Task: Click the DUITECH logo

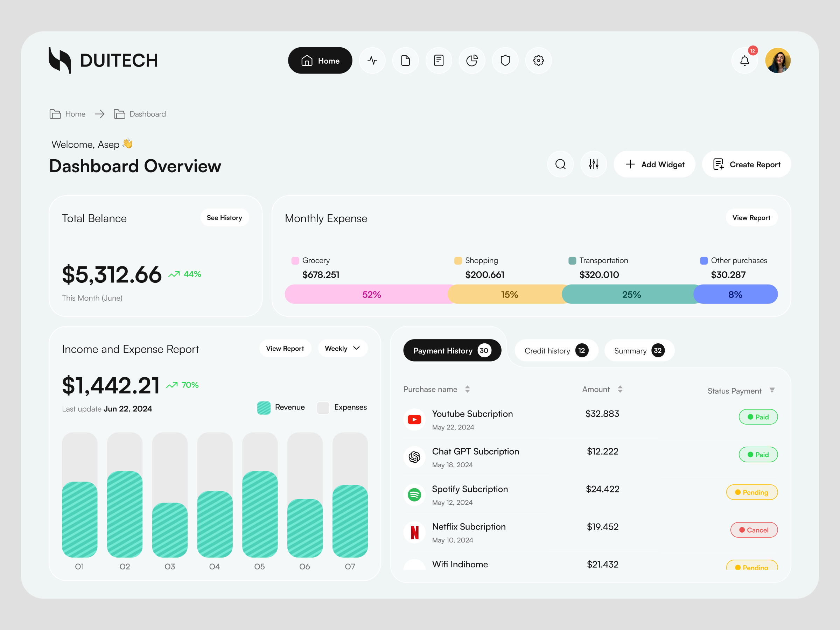Action: 103,59
